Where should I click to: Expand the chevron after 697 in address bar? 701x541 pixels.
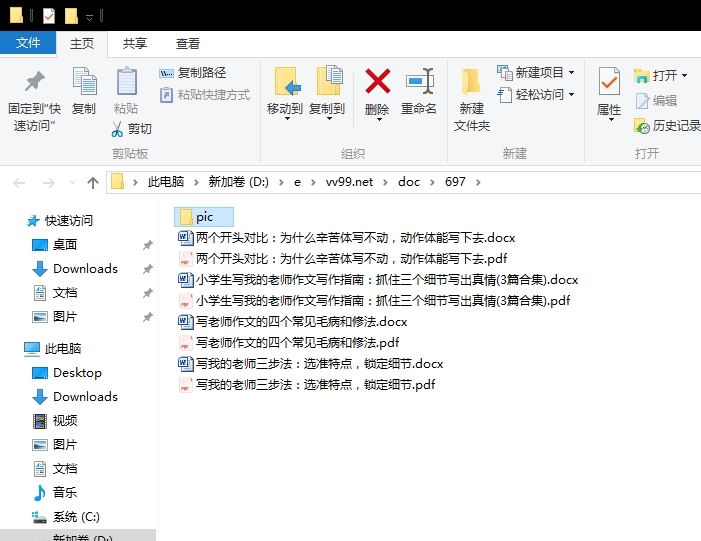(x=478, y=182)
